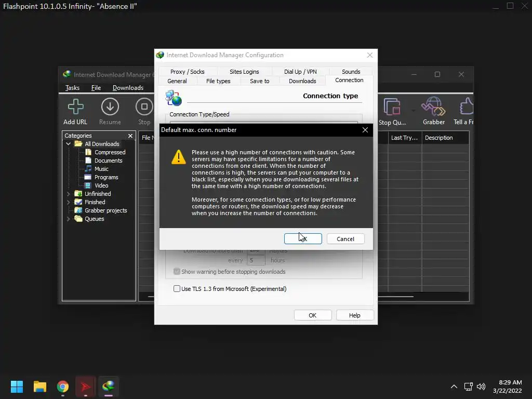
Task: Open the Tasks menu
Action: (72, 88)
